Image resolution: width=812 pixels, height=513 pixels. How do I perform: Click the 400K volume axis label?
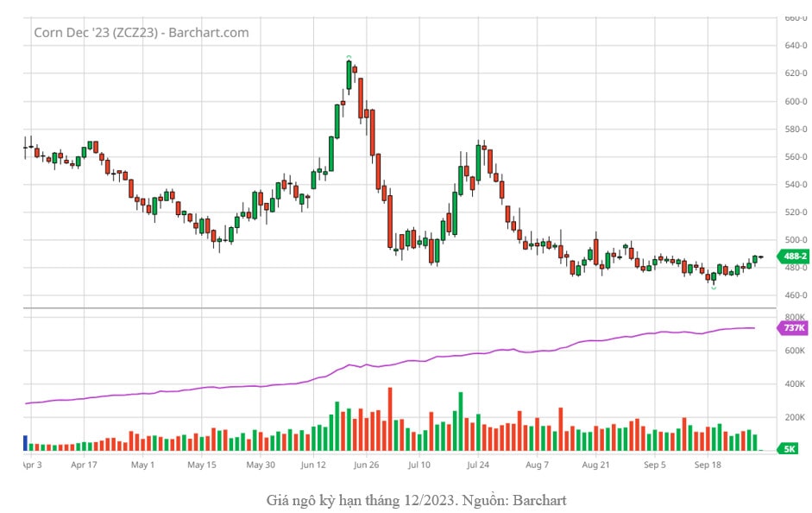point(796,384)
